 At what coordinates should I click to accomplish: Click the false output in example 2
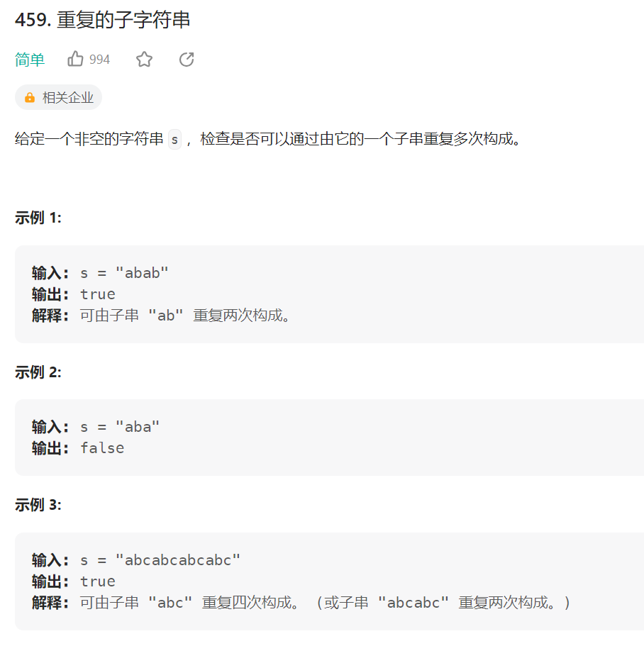coord(102,448)
